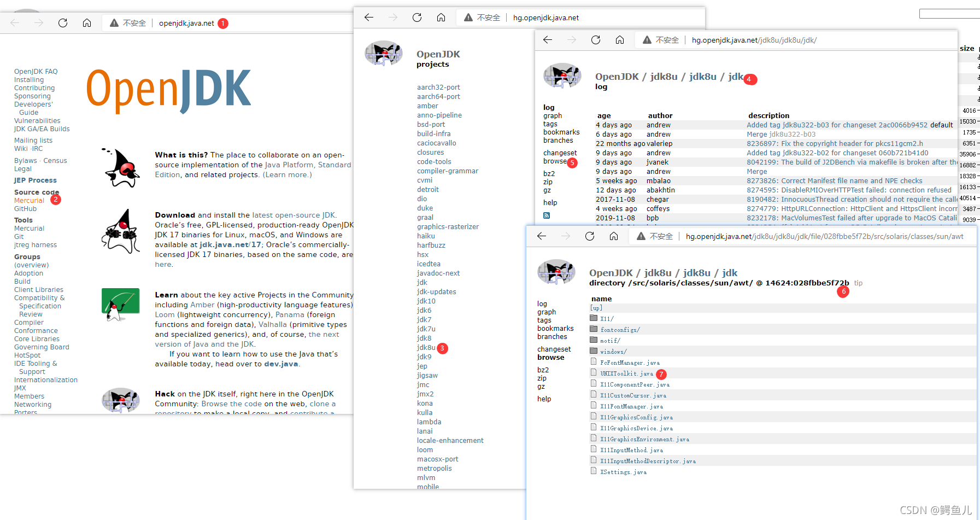Click not-secure warning icon in awt directory window
This screenshot has height=520, width=980.
tap(641, 236)
